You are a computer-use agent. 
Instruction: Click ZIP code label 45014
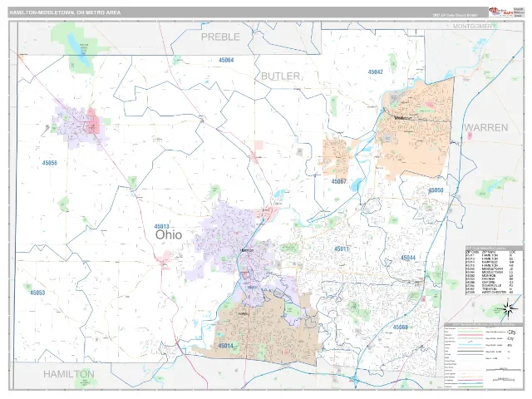pyautogui.click(x=225, y=346)
